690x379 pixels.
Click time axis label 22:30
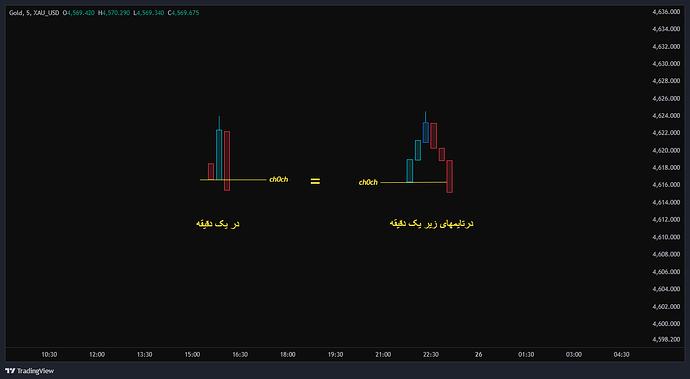point(431,354)
